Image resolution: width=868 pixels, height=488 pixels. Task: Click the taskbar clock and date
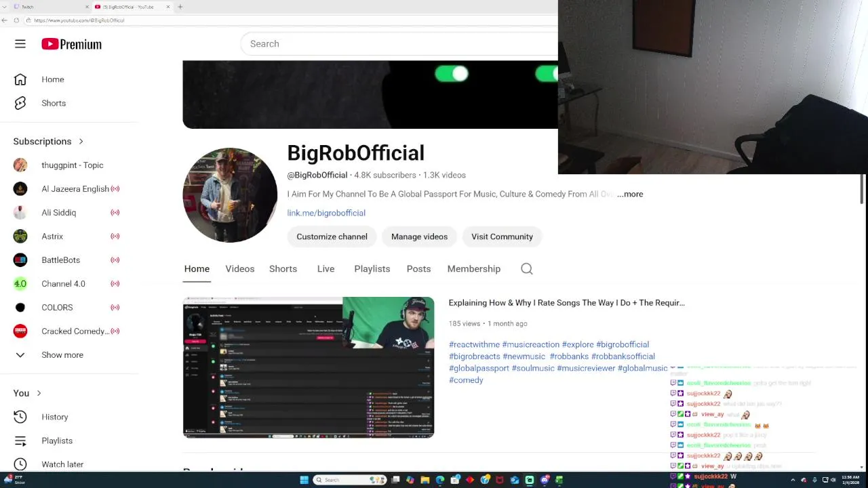pyautogui.click(x=850, y=480)
